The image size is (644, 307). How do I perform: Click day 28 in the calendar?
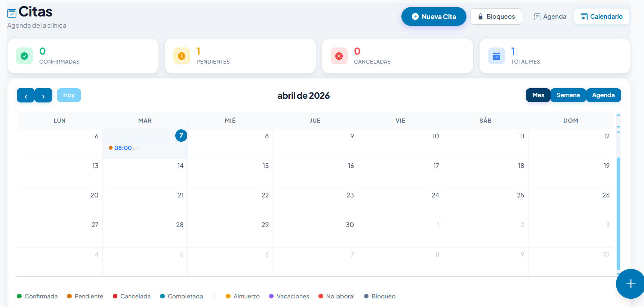point(180,225)
